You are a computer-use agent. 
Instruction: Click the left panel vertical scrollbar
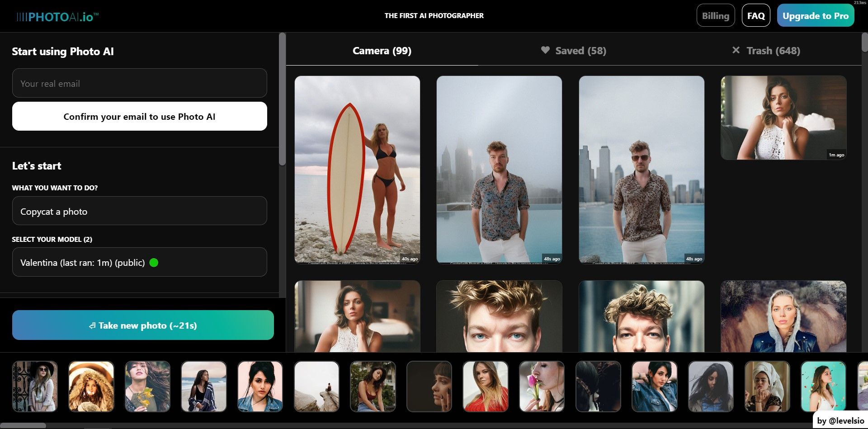click(x=282, y=99)
